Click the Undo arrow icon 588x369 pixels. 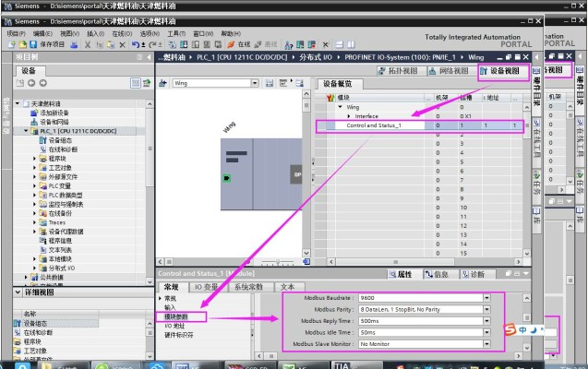135,44
